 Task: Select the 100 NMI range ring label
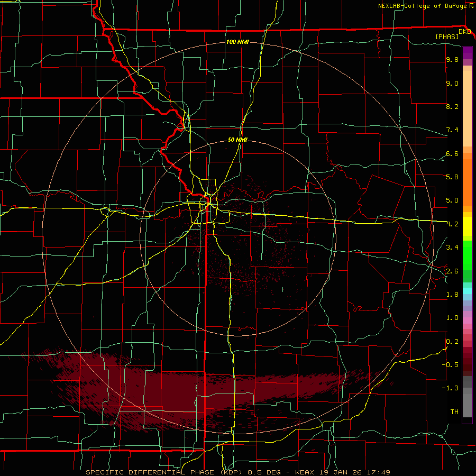(237, 42)
